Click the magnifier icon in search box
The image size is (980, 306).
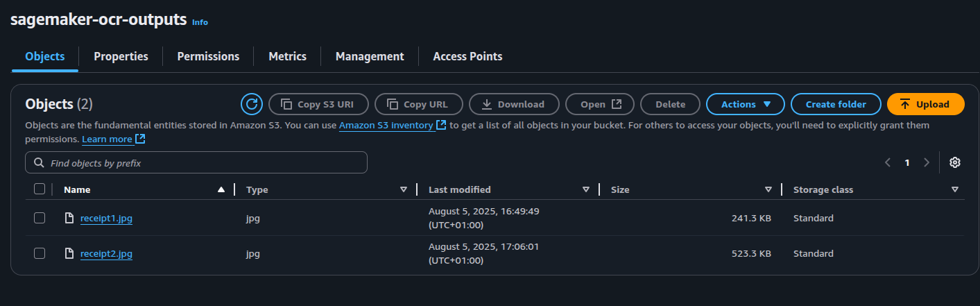(x=38, y=163)
